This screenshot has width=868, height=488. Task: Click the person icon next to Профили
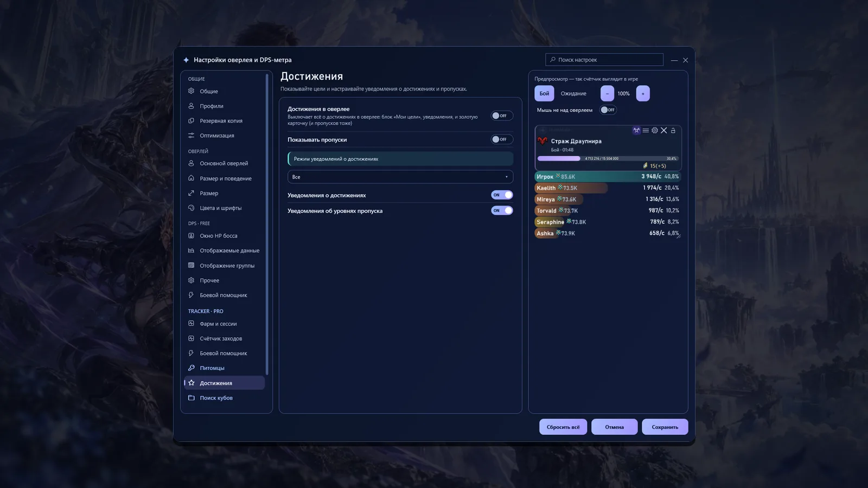tap(191, 106)
